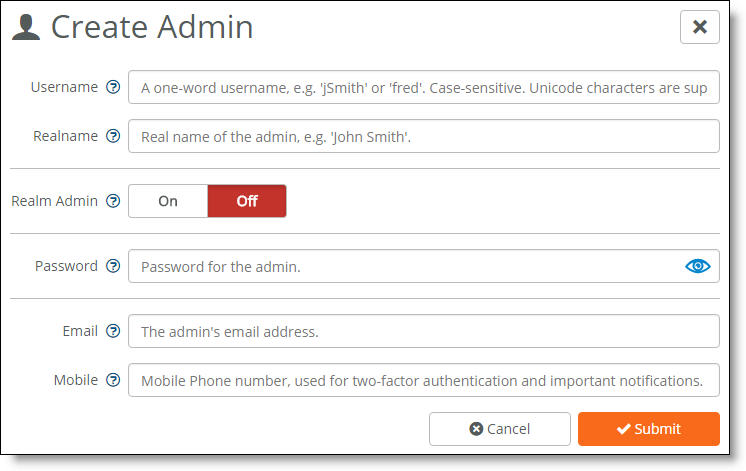Select the red Off option for Realm Admin
The image size is (746, 471).
(x=247, y=201)
